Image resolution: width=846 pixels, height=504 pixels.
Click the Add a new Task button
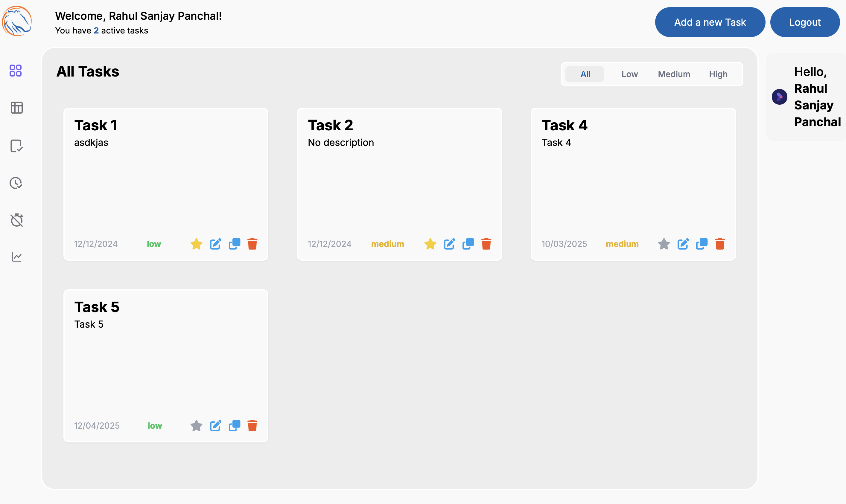(710, 22)
